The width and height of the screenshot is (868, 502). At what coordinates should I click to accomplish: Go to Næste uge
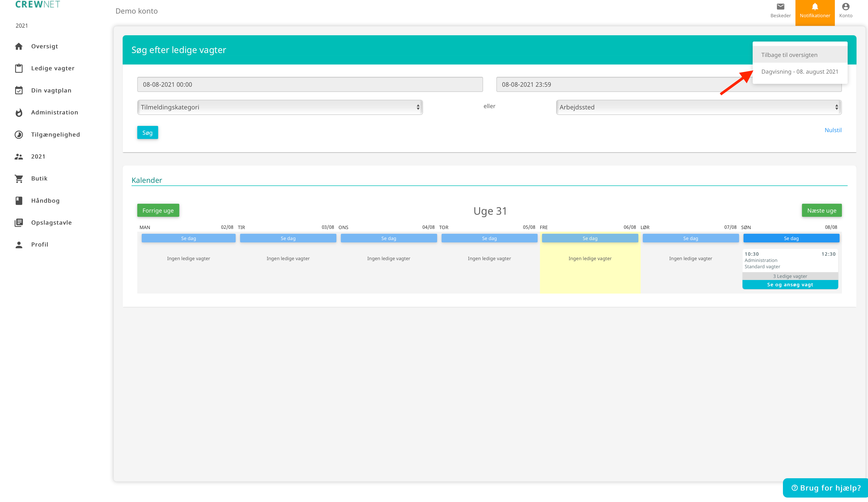click(822, 210)
